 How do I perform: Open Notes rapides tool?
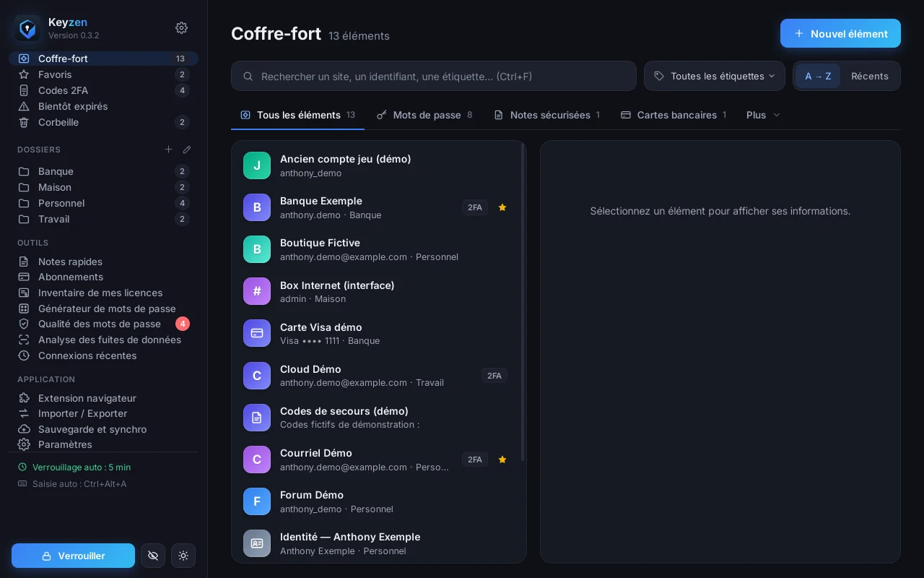click(x=103, y=262)
